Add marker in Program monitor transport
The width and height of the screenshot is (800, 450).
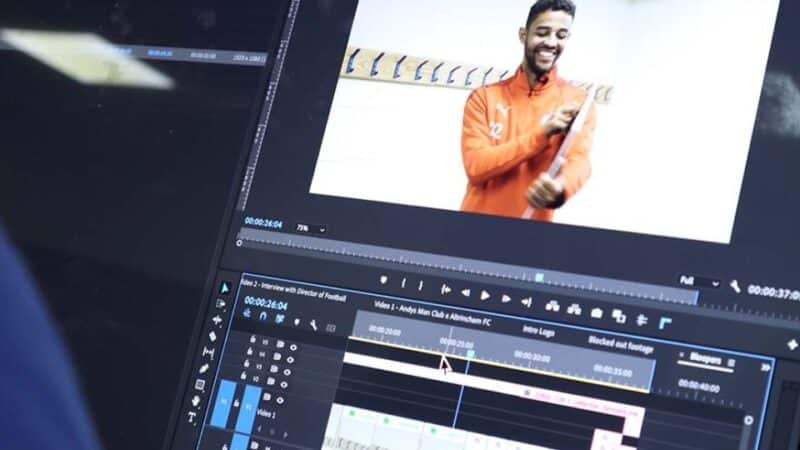tap(384, 280)
